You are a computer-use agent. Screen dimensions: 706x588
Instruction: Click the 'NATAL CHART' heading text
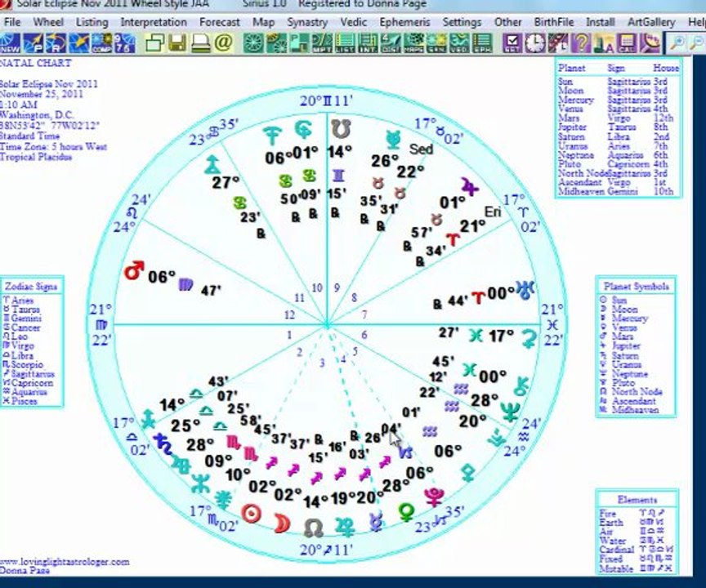click(36, 63)
